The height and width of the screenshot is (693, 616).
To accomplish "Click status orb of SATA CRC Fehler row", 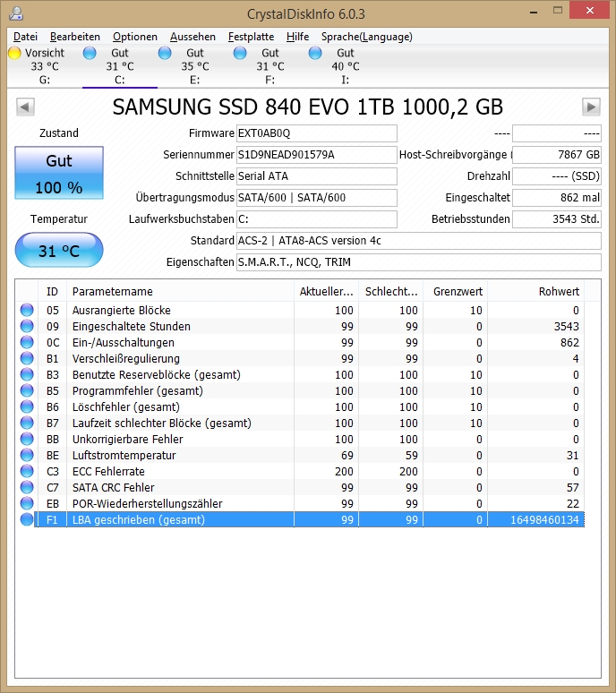I will click(27, 487).
